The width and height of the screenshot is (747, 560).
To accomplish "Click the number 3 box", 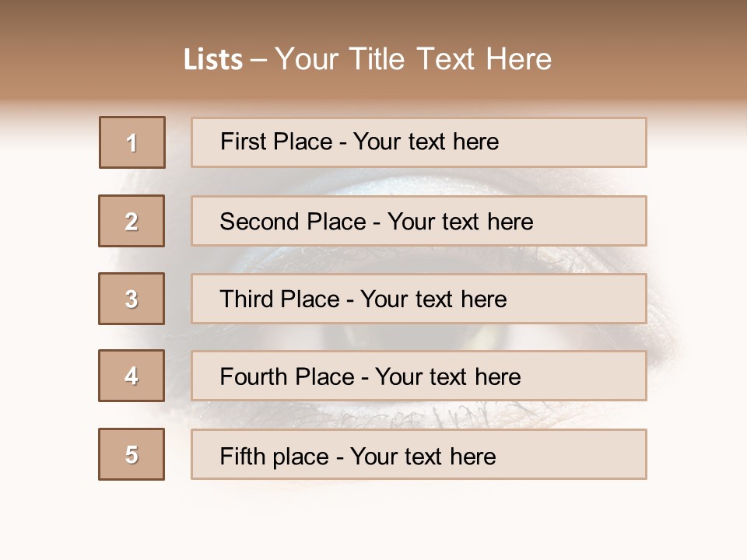I will point(132,299).
